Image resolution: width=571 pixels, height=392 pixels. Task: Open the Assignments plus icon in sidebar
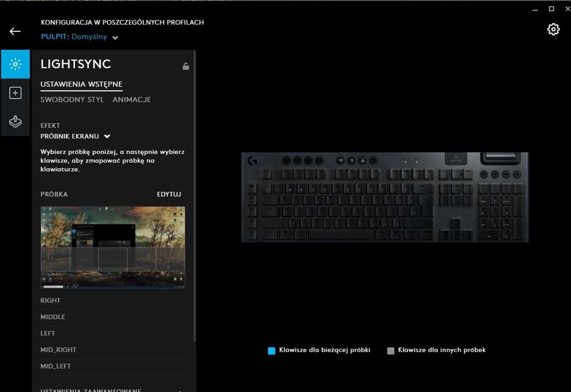(x=15, y=93)
